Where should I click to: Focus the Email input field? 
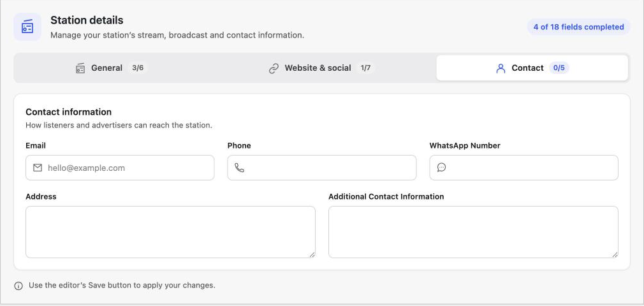click(120, 168)
